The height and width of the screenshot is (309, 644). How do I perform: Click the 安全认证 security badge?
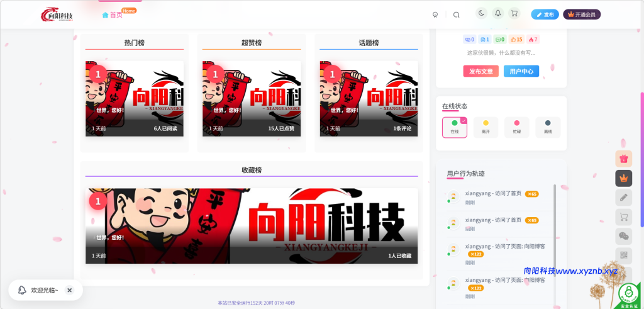[x=629, y=296]
